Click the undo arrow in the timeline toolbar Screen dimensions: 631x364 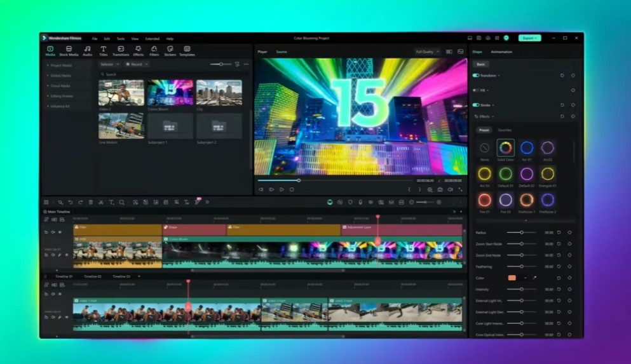(x=71, y=202)
